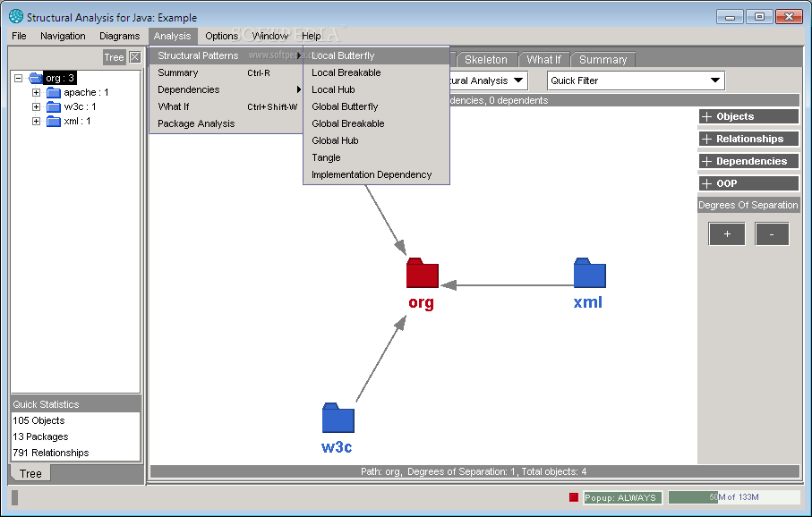Choose Tangle pattern
Viewport: 812px width, 517px height.
(x=377, y=157)
